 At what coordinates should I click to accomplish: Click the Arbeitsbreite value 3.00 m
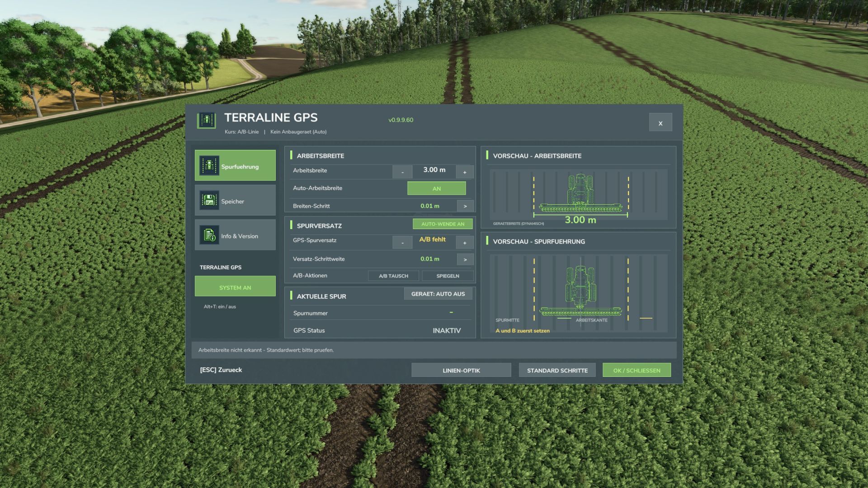click(434, 170)
